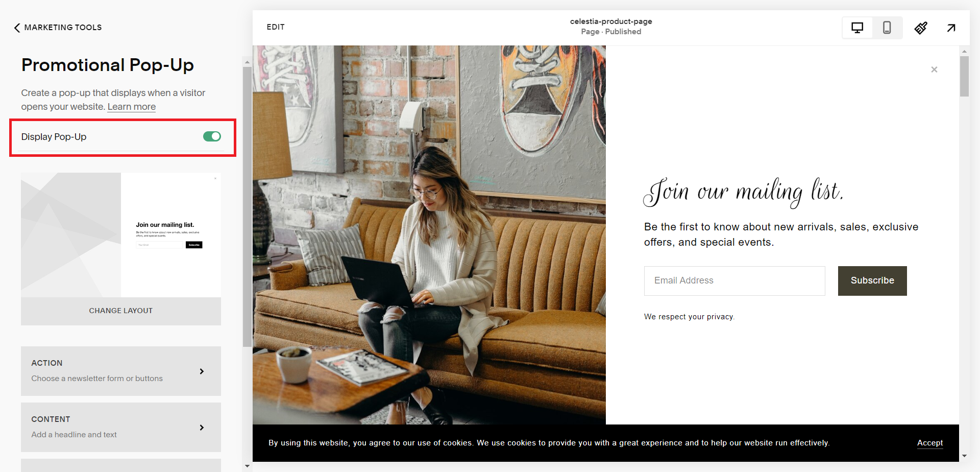Click the celestia-product-page title

(x=611, y=21)
